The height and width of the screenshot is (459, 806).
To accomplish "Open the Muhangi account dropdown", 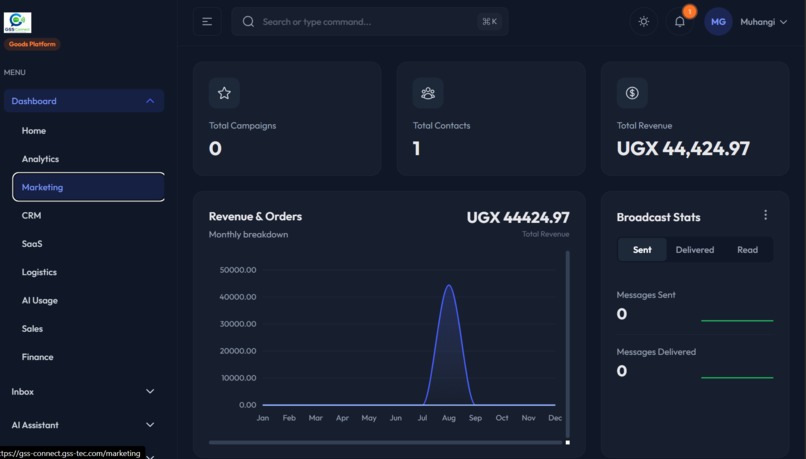I will tap(763, 22).
